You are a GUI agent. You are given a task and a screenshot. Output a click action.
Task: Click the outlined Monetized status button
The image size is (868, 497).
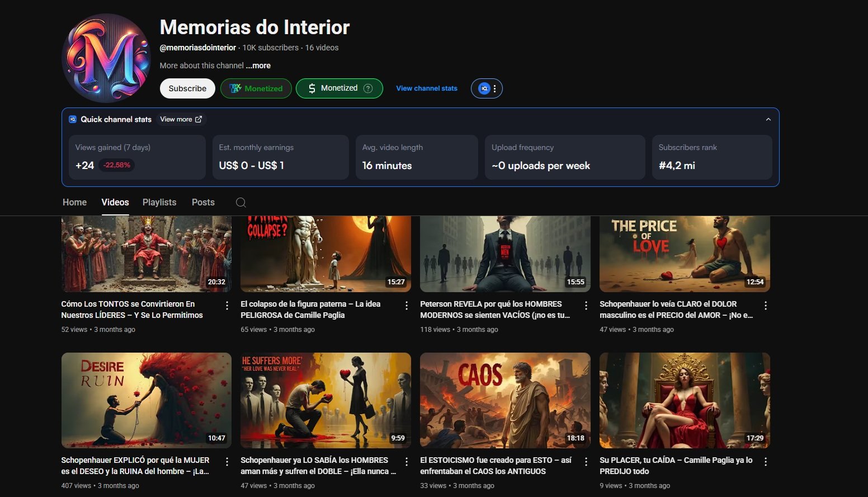pos(339,88)
